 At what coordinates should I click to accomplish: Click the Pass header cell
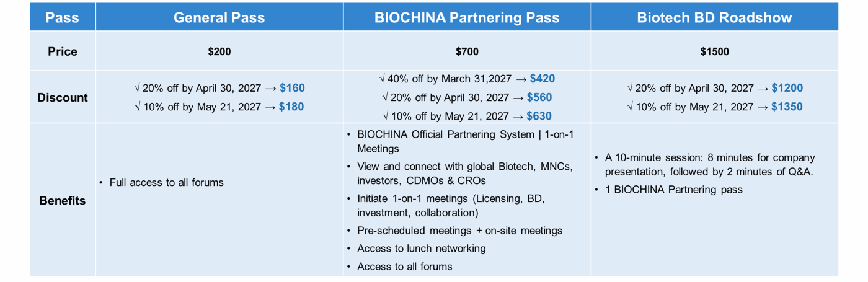63,17
